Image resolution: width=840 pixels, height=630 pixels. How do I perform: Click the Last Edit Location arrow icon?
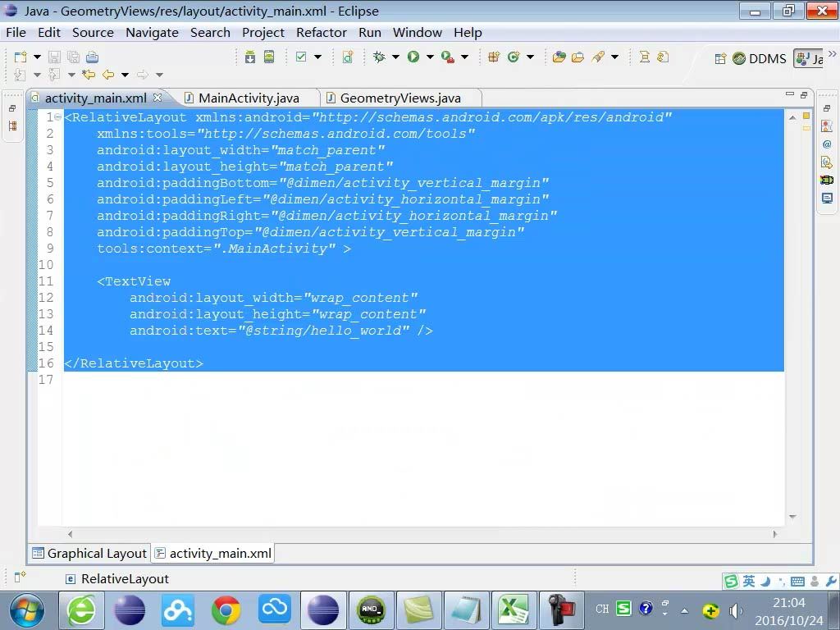[89, 75]
